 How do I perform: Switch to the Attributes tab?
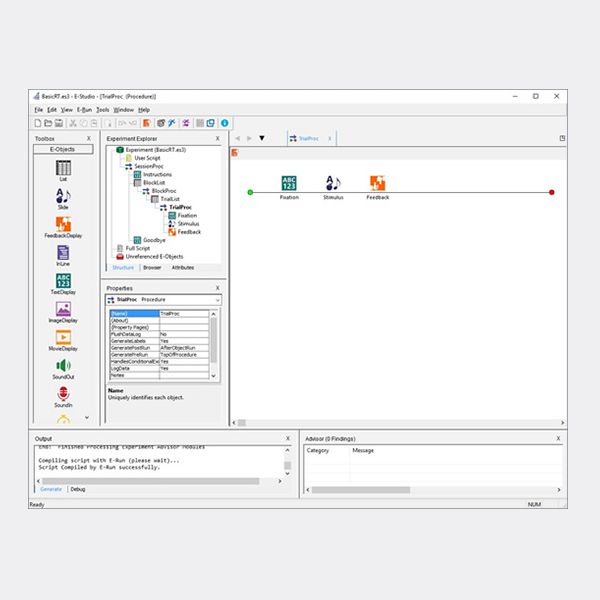[183, 268]
